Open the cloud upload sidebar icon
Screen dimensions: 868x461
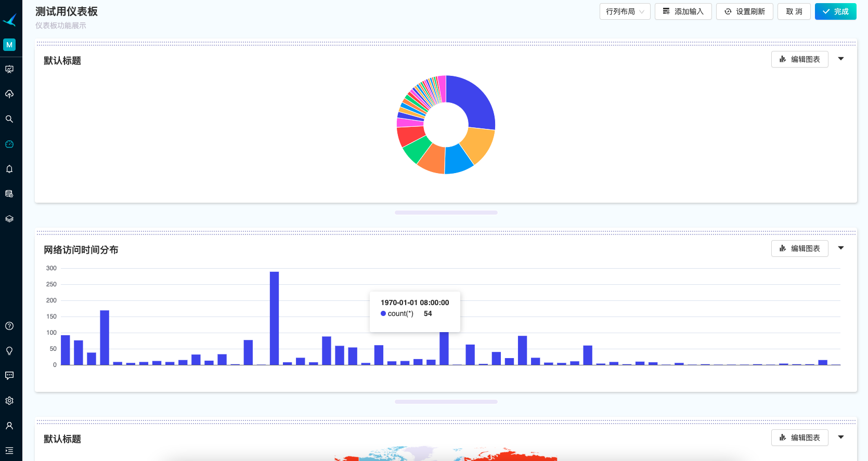point(9,94)
